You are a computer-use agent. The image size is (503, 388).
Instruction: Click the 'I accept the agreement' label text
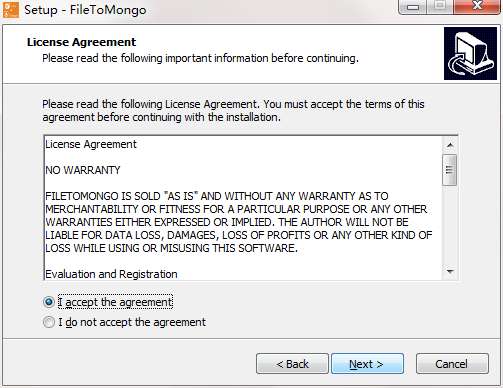115,302
